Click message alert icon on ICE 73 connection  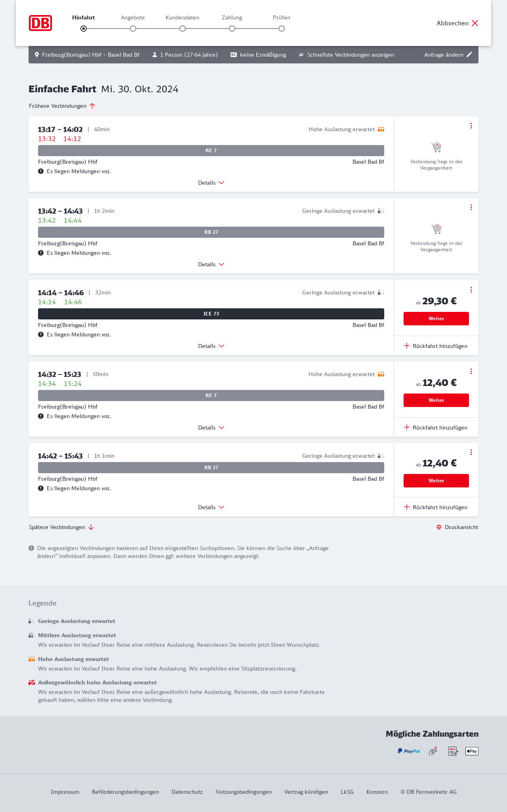(41, 334)
